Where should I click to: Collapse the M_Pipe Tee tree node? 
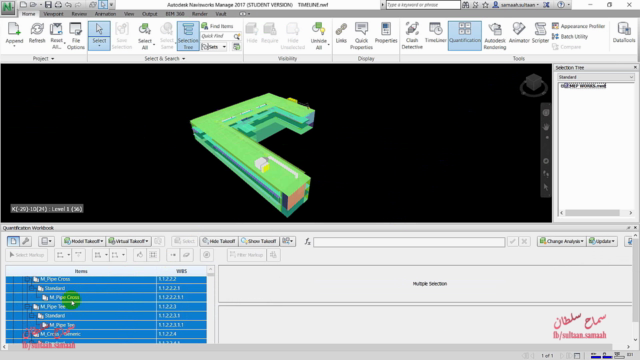pos(28,307)
